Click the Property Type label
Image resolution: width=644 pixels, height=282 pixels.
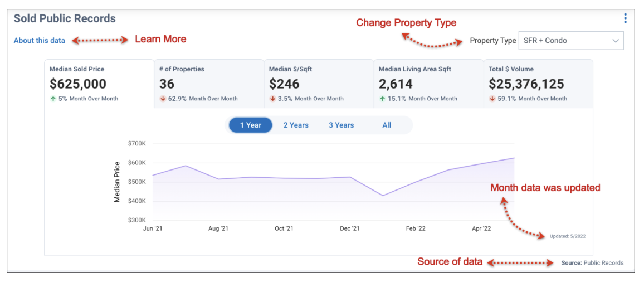click(x=493, y=41)
